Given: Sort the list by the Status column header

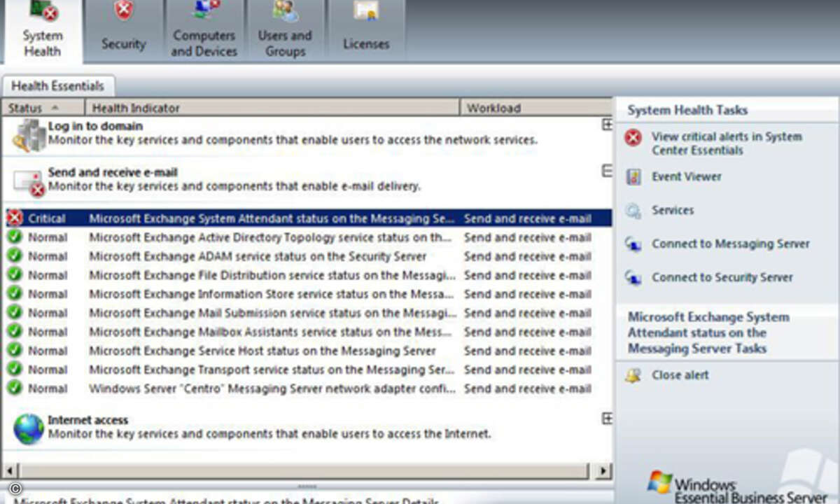Looking at the screenshot, I should [43, 108].
